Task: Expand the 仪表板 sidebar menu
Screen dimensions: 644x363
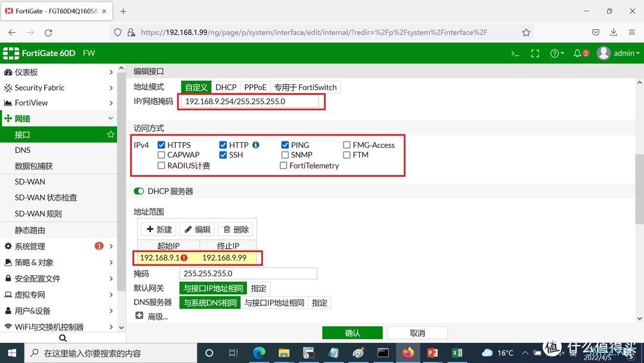Action: tap(58, 72)
